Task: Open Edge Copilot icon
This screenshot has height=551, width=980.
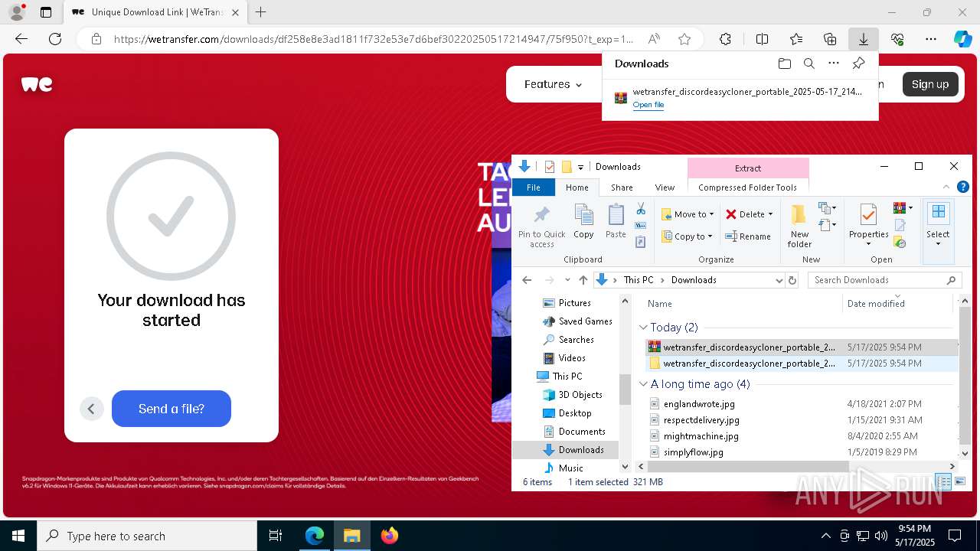Action: click(x=962, y=39)
